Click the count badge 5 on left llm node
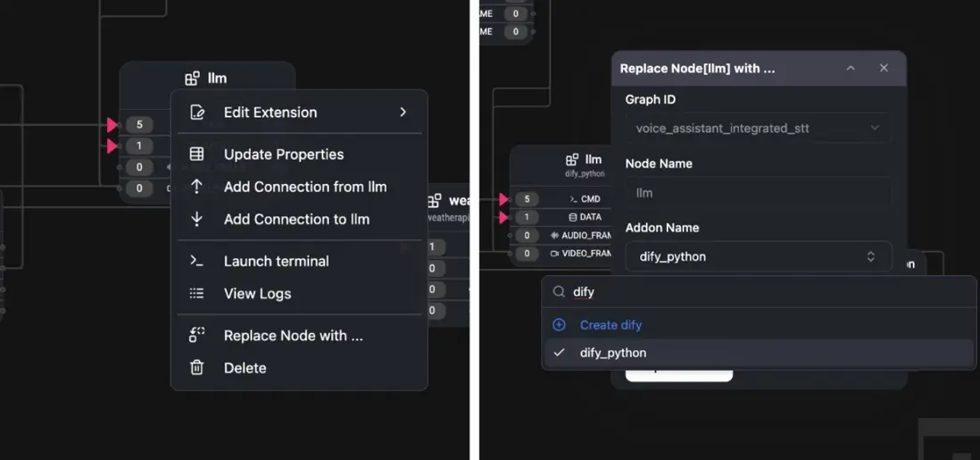 click(139, 125)
